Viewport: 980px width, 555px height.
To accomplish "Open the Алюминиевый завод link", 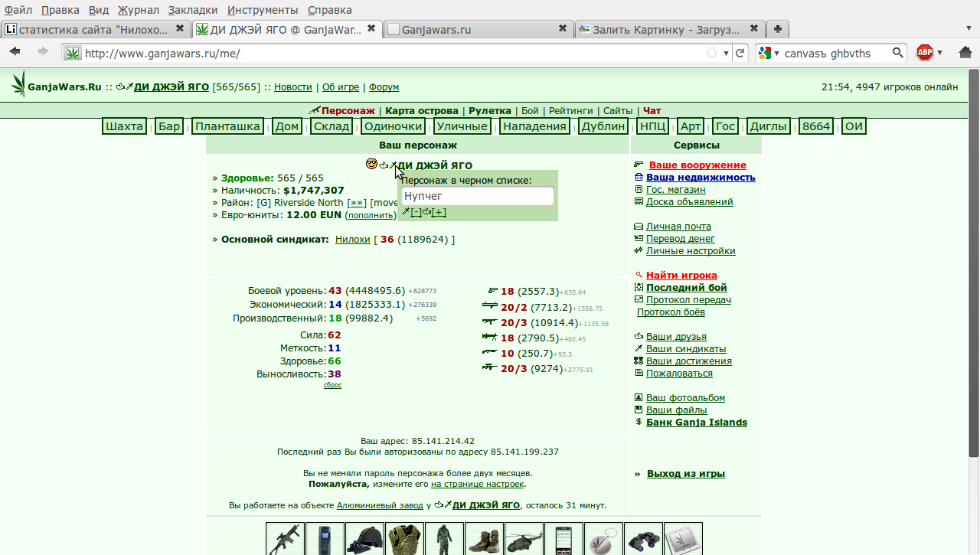I will point(380,505).
